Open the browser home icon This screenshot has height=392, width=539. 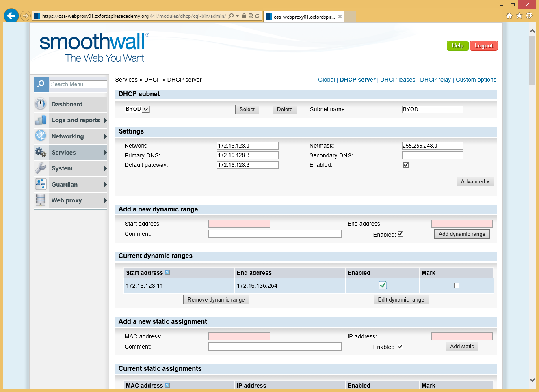click(x=509, y=16)
